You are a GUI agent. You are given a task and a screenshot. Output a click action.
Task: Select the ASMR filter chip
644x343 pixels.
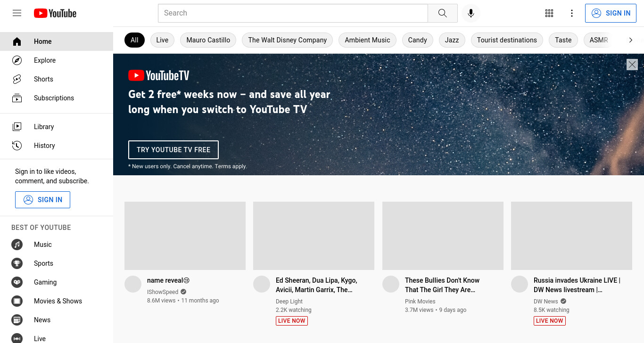[599, 40]
